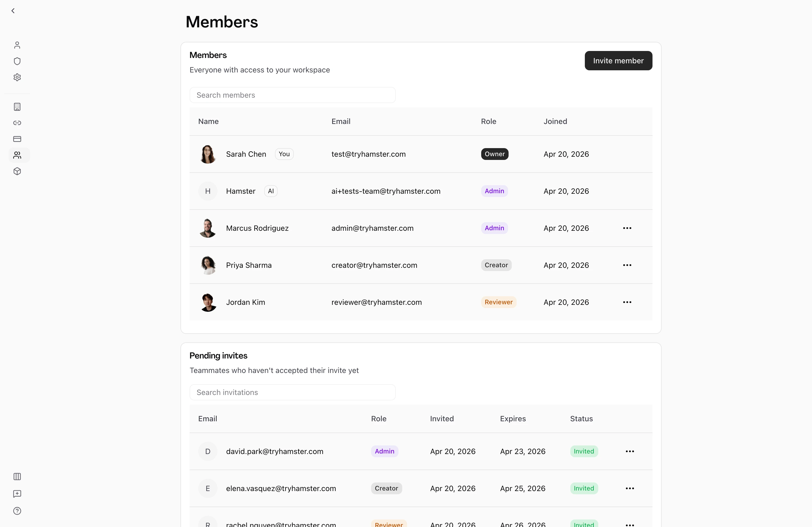The height and width of the screenshot is (527, 812).
Task: Click the Search members input field
Action: click(x=292, y=95)
